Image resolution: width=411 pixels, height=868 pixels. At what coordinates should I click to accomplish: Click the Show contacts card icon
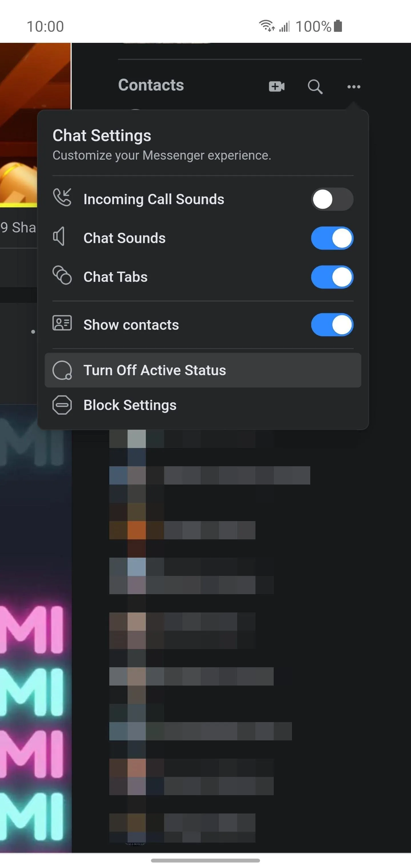[x=62, y=323]
